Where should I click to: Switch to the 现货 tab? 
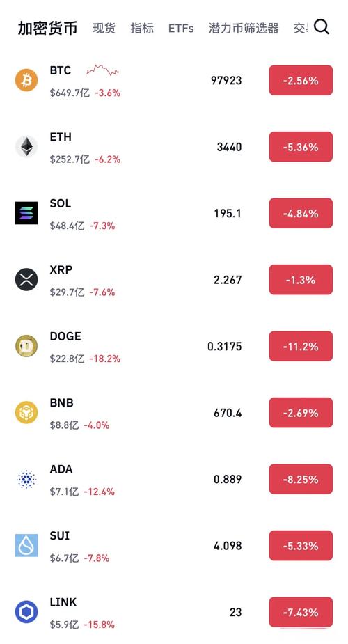pyautogui.click(x=104, y=28)
